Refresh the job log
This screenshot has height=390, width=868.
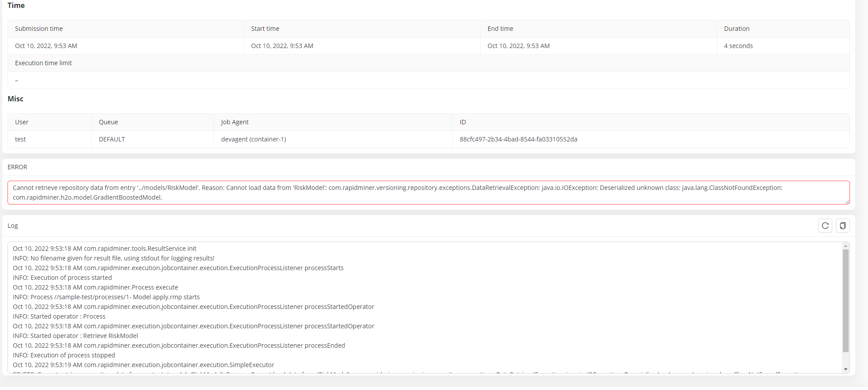click(x=825, y=226)
